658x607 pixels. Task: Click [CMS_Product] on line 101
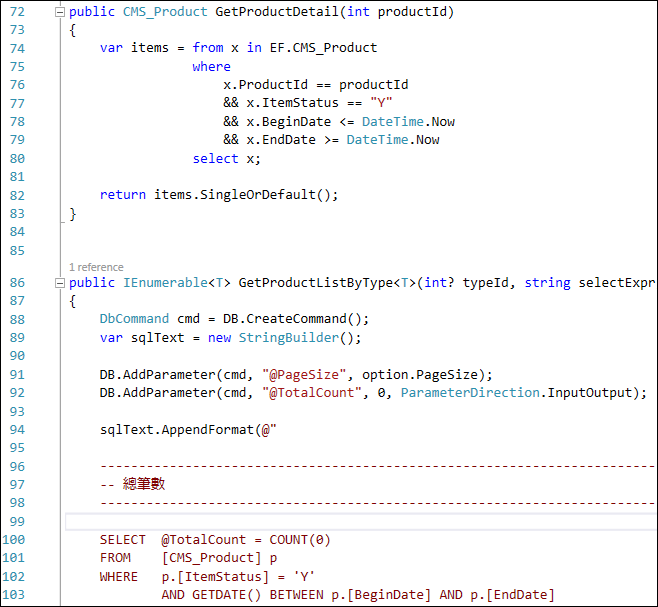click(212, 558)
